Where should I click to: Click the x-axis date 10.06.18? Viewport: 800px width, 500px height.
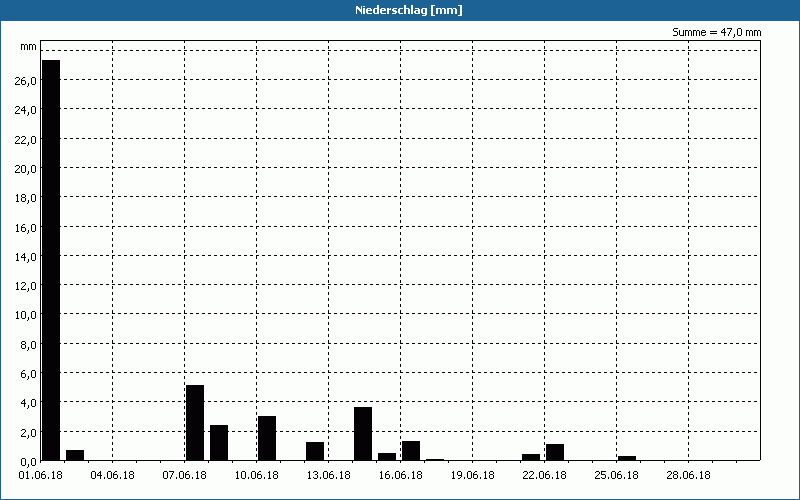coord(256,475)
